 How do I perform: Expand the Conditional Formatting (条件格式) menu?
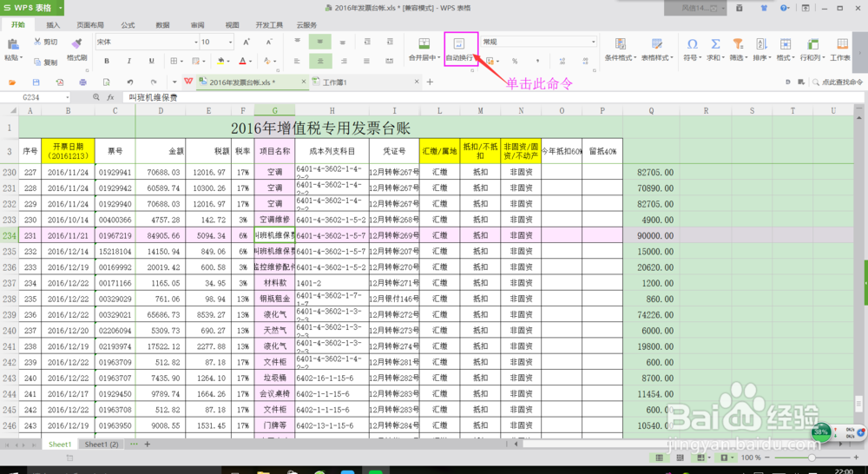tap(621, 49)
